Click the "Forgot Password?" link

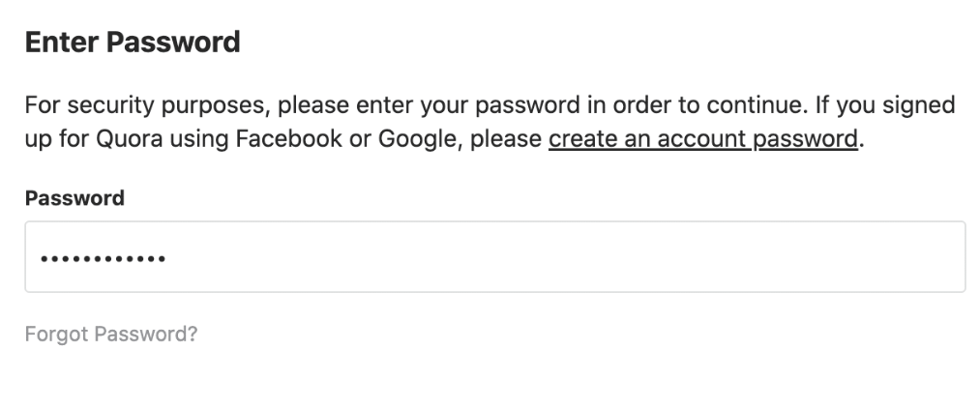111,335
